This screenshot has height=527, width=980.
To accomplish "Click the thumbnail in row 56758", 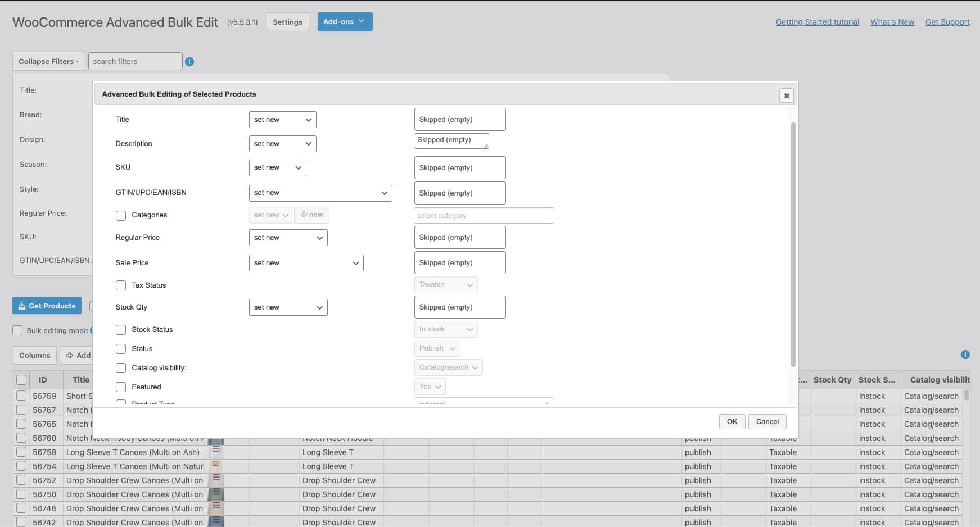I will (216, 452).
